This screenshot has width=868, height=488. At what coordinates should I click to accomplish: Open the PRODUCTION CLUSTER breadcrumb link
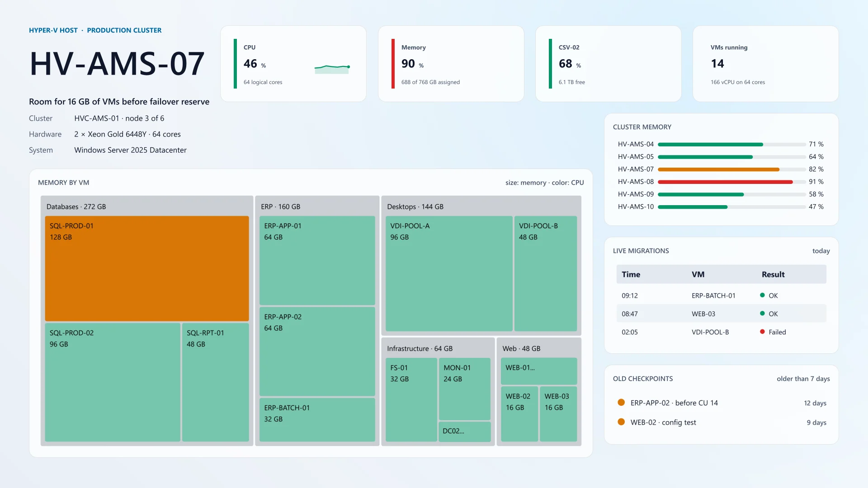click(x=124, y=30)
